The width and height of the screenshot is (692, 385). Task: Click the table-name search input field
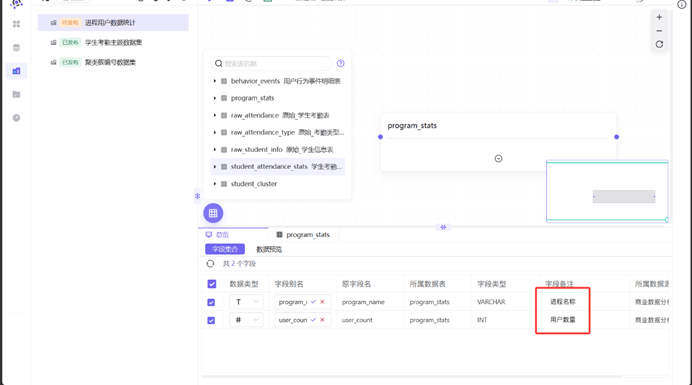[271, 64]
